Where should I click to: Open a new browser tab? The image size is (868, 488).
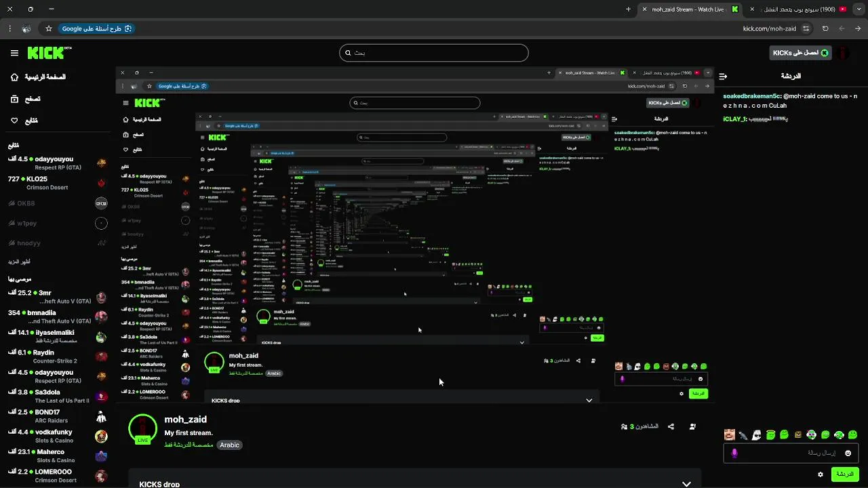[x=628, y=9]
